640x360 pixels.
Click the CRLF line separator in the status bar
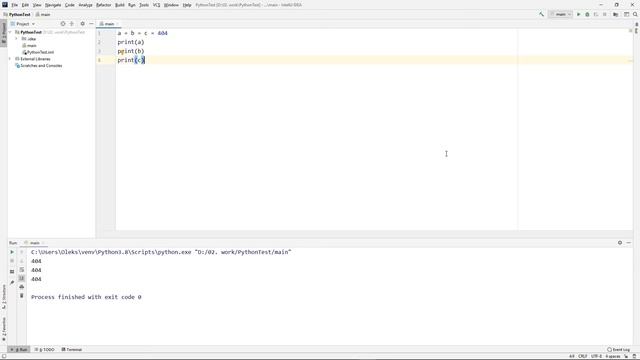click(583, 356)
